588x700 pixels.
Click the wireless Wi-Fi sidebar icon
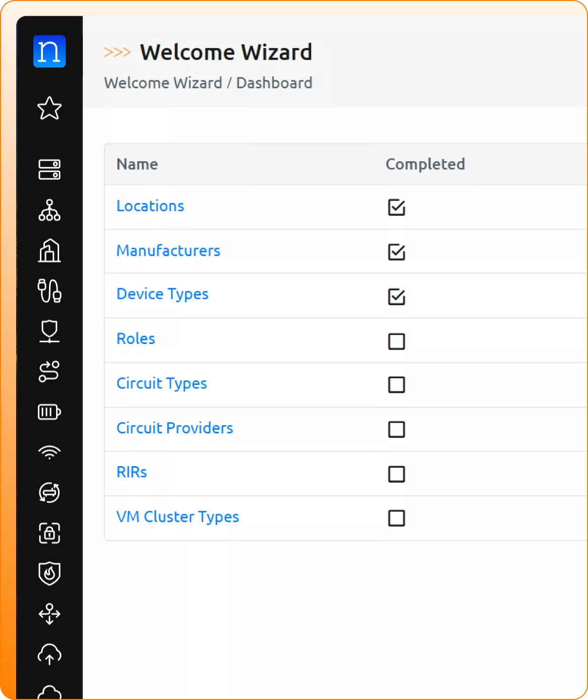pyautogui.click(x=50, y=453)
